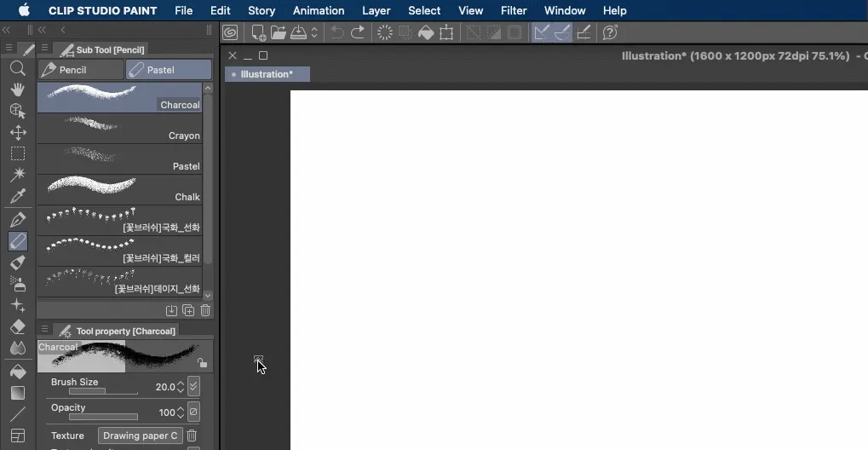Open the Tool property palette menu
This screenshot has height=450, width=868.
point(44,329)
